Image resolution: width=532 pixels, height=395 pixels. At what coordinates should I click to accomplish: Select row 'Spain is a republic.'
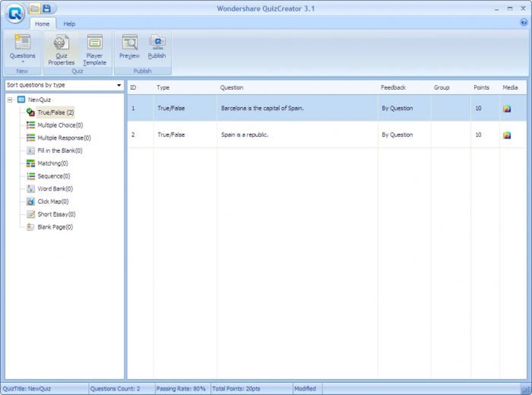point(327,134)
